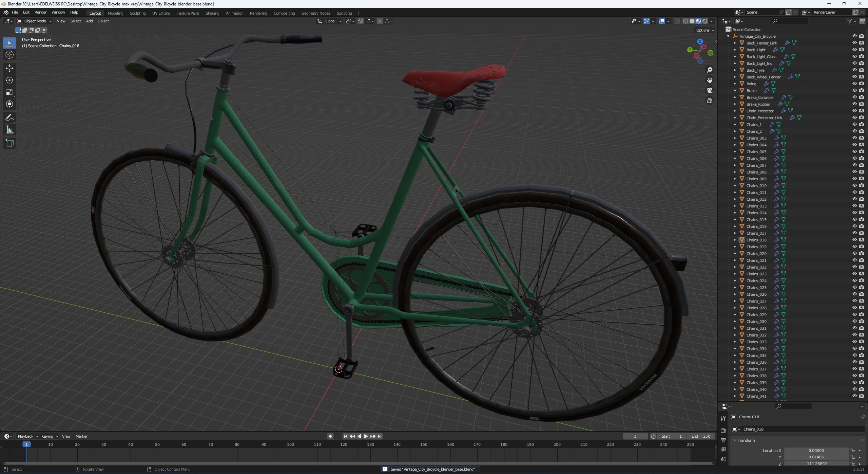Collapse the Transform panel
Image resolution: width=868 pixels, height=474 pixels.
pyautogui.click(x=735, y=440)
